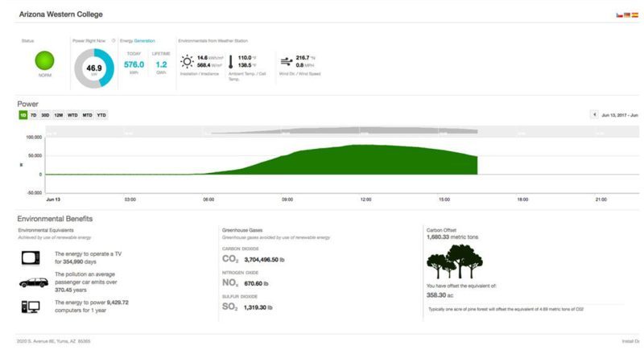Switch power chart to 7D range
644x354 pixels.
tap(34, 115)
